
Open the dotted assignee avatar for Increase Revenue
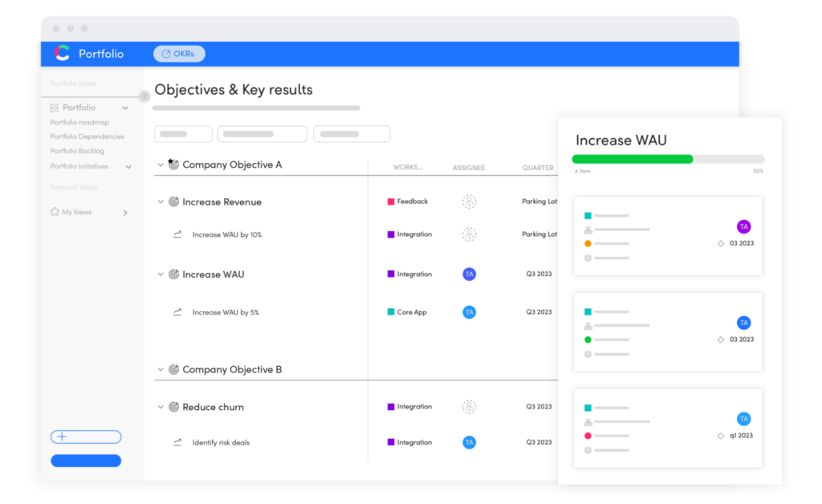click(x=469, y=201)
